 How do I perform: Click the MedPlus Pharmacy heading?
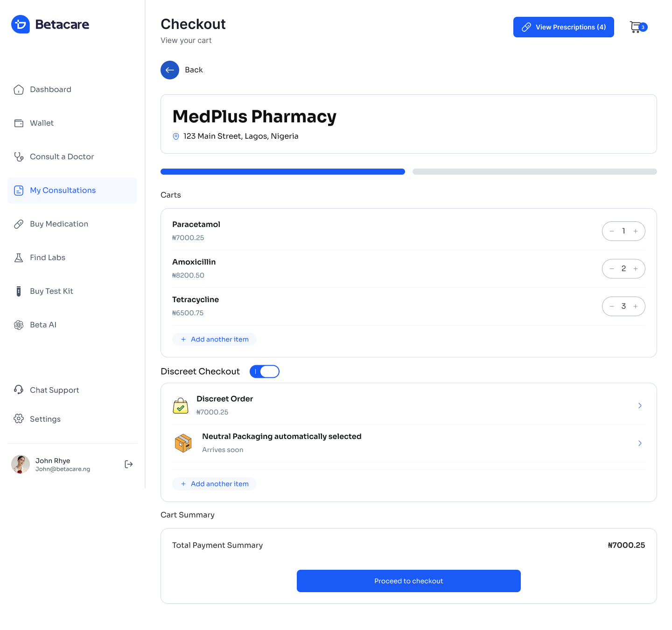click(x=254, y=117)
